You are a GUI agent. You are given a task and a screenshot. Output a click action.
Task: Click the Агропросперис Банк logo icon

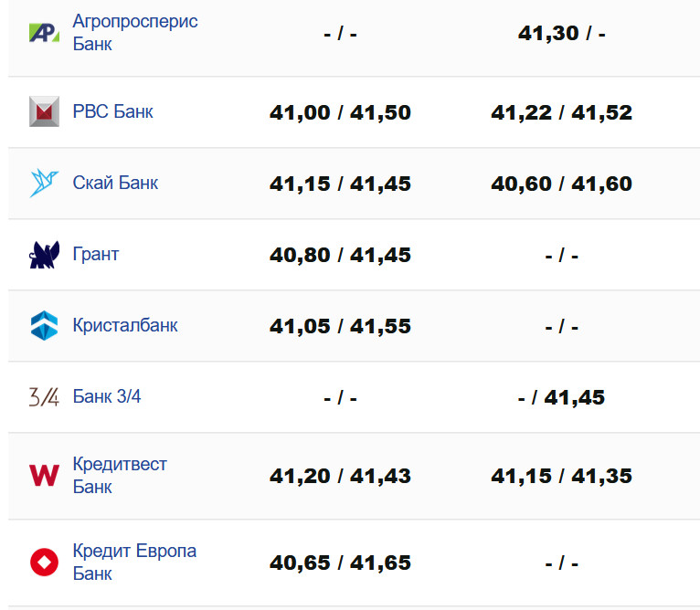(44, 33)
